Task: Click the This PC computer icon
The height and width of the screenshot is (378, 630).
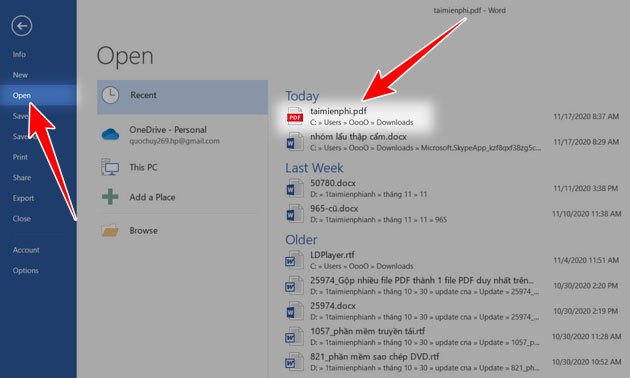Action: (x=110, y=167)
